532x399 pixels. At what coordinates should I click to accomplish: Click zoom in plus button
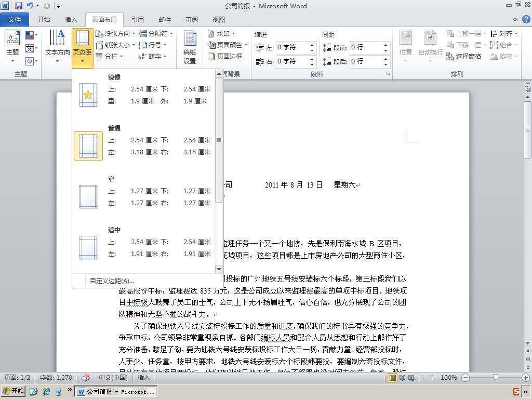coord(526,378)
